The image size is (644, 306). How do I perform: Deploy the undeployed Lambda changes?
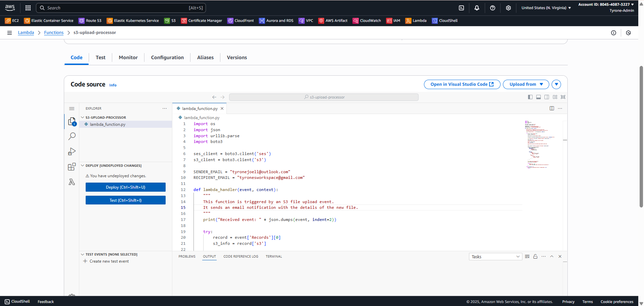pos(125,187)
